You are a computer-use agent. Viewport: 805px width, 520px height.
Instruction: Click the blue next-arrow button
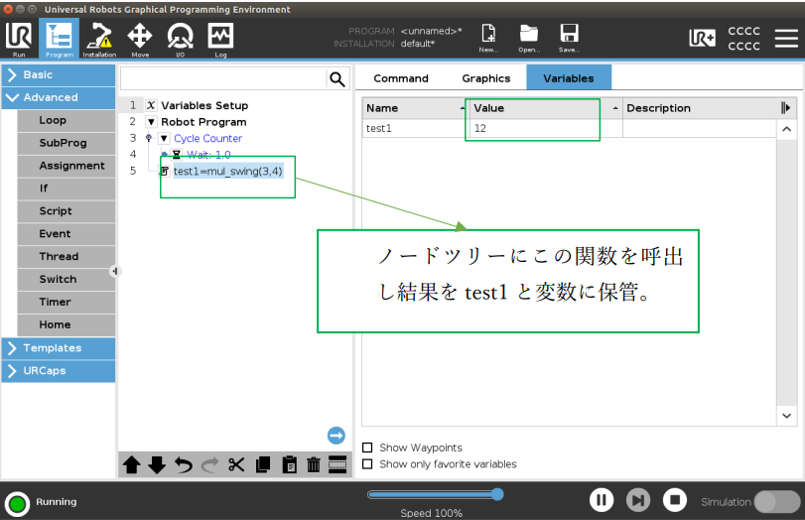[336, 436]
